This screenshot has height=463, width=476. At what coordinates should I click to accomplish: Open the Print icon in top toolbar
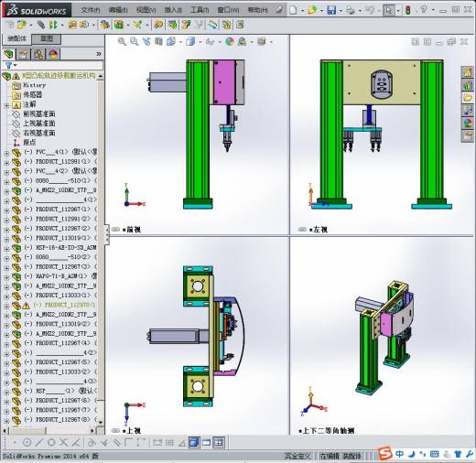[x=351, y=10]
